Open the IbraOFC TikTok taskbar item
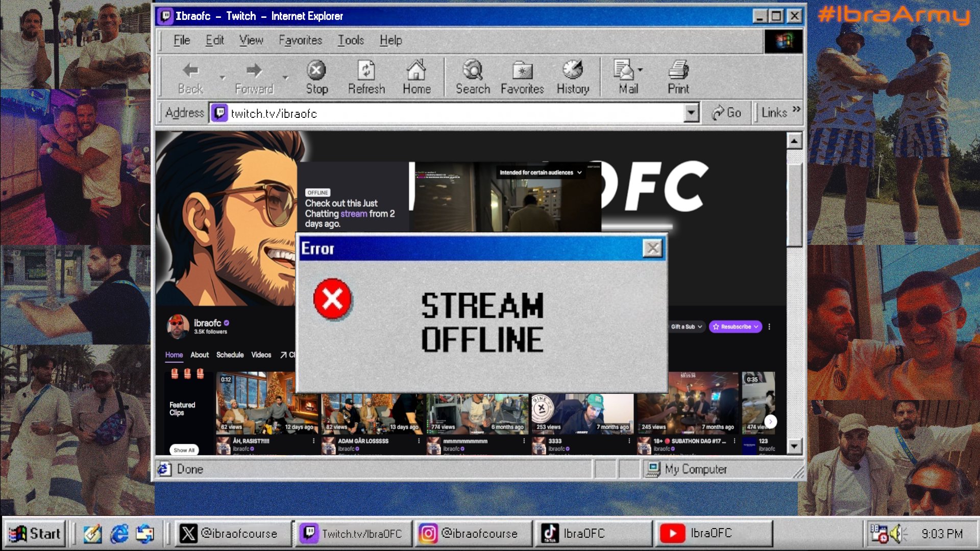 [594, 534]
